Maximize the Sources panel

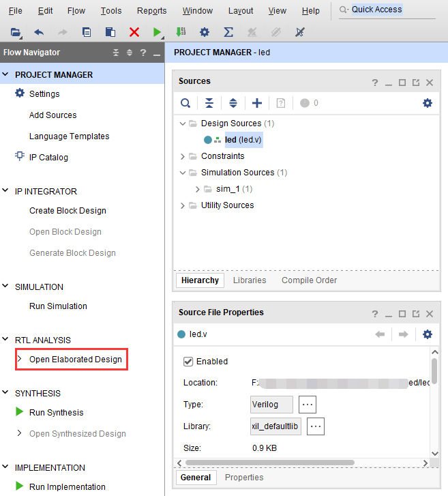click(402, 83)
